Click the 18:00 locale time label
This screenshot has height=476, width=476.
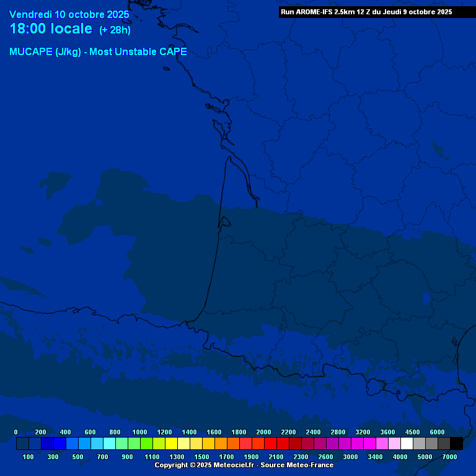[51, 29]
